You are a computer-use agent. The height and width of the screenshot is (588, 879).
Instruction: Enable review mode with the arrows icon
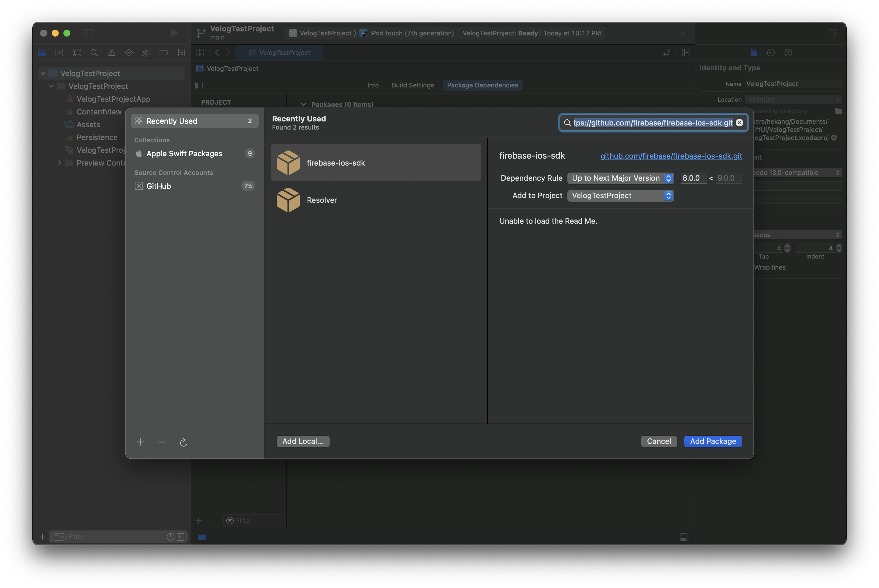(666, 53)
